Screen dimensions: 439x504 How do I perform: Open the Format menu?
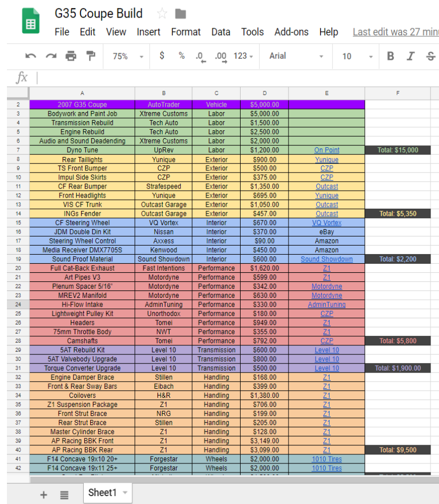pyautogui.click(x=186, y=32)
